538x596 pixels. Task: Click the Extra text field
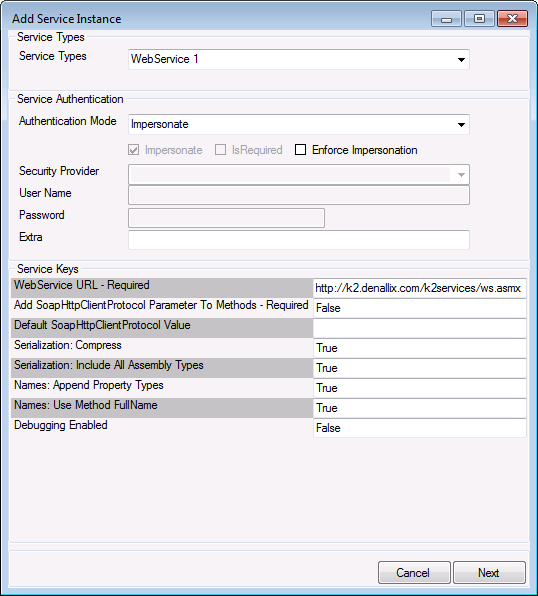[x=299, y=240]
